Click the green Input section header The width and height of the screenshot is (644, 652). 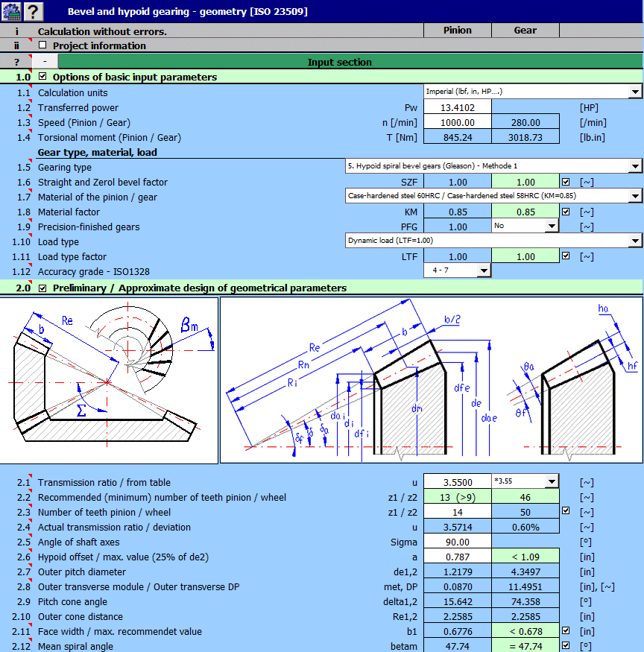pos(340,61)
